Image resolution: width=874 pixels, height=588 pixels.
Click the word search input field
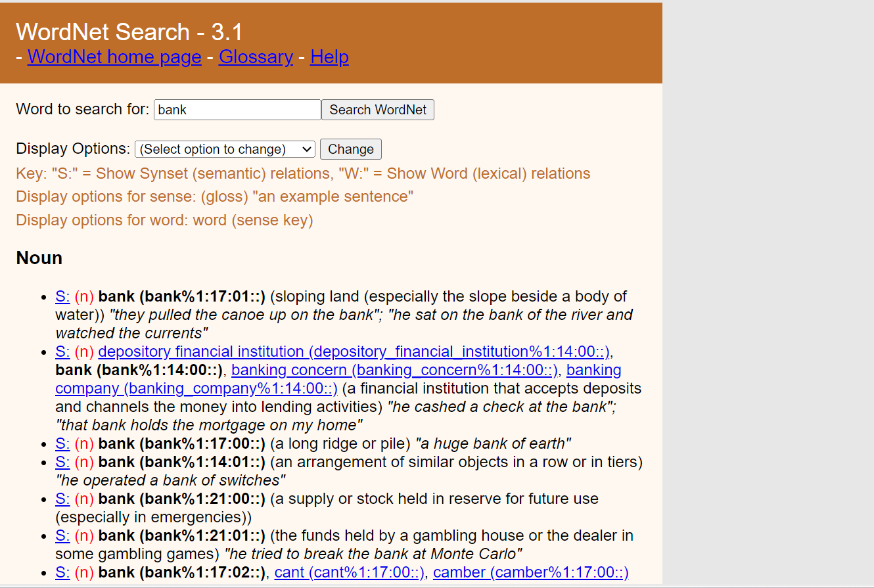[x=237, y=110]
